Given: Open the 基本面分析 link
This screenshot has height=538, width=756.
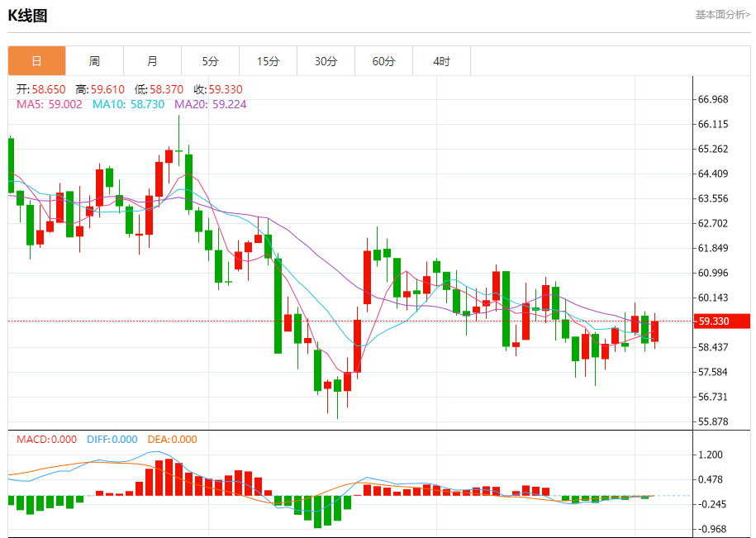Looking at the screenshot, I should pyautogui.click(x=722, y=15).
